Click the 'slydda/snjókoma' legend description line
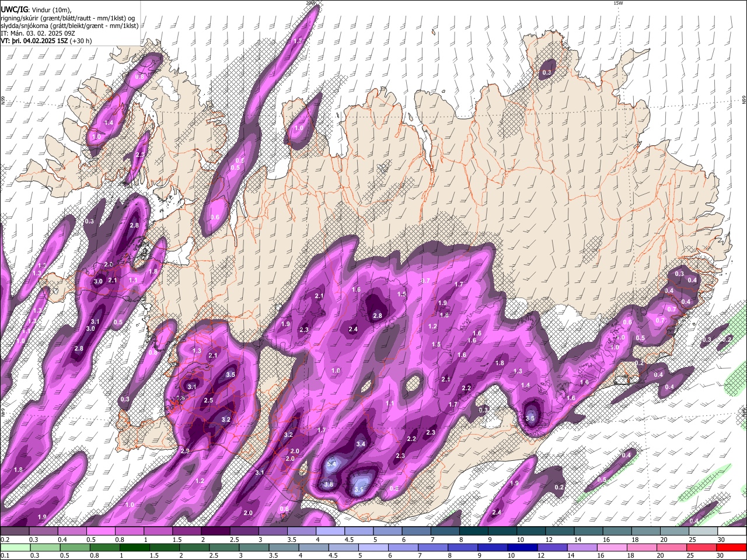 [69, 26]
